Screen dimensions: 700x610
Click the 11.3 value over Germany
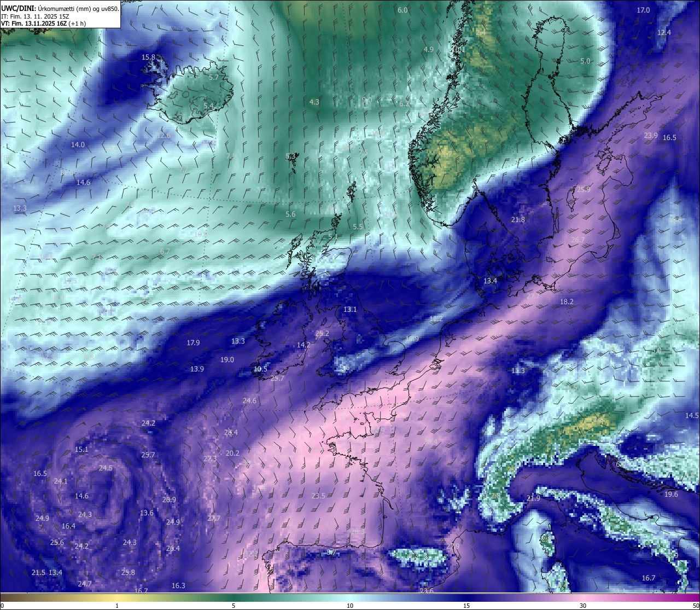(518, 370)
